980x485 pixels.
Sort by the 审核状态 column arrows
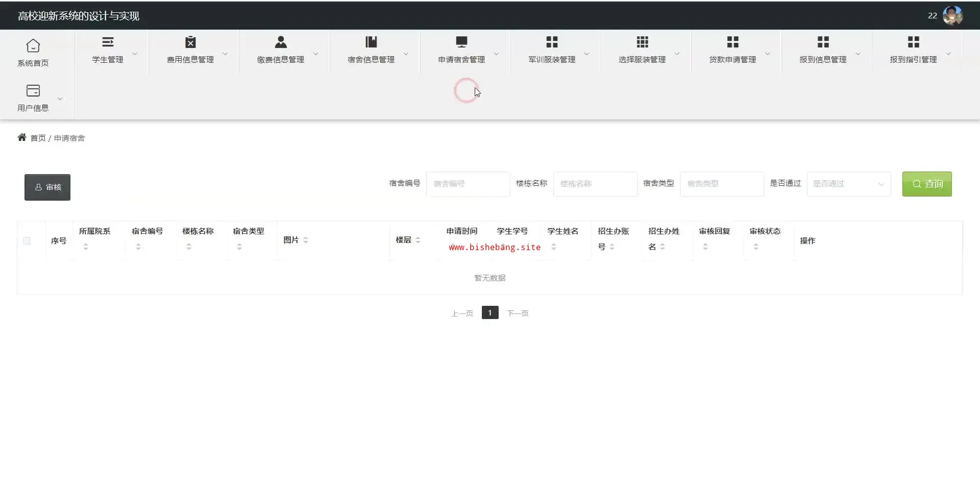tap(756, 247)
